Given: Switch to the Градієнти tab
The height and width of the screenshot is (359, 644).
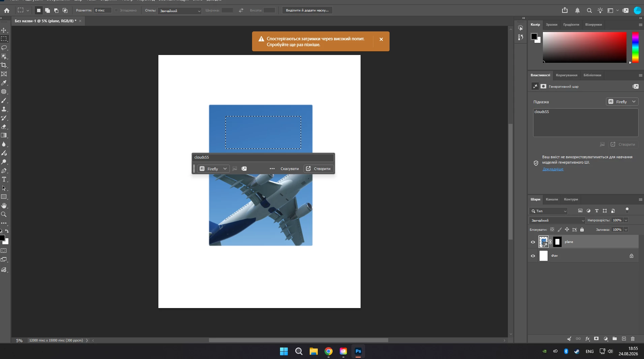Looking at the screenshot, I should (x=571, y=25).
